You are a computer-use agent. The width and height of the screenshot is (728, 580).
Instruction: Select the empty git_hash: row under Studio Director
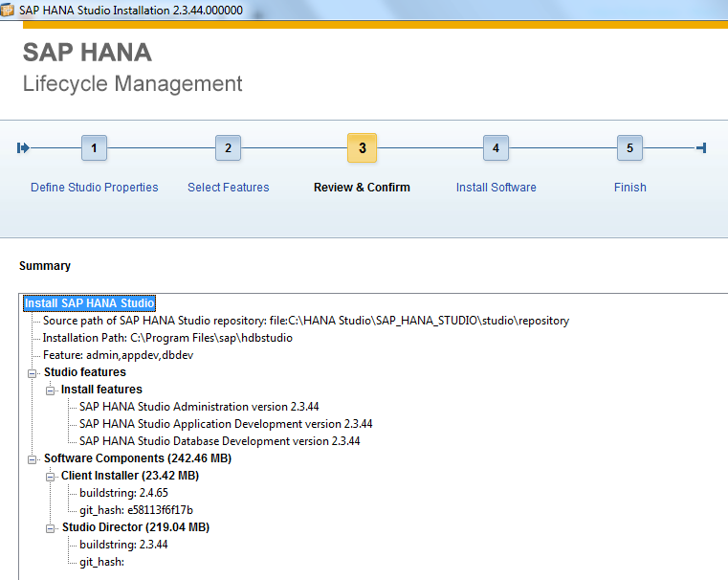[x=101, y=562]
